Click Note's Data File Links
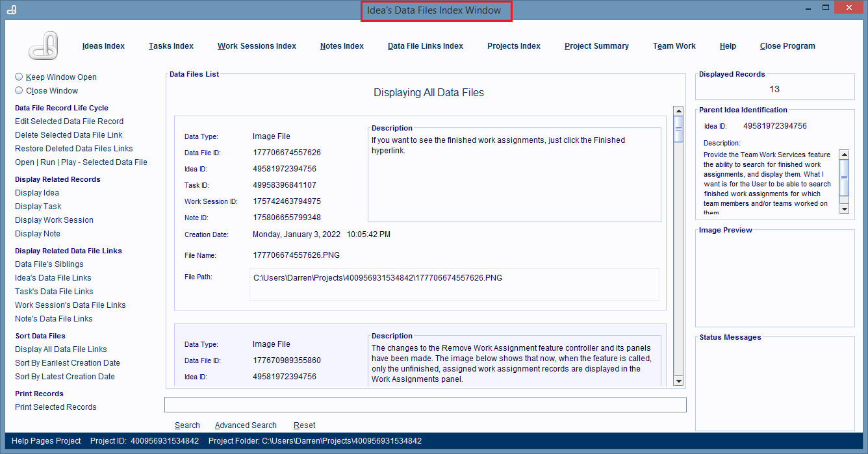Screen dimensions: 868x454 coord(54,319)
